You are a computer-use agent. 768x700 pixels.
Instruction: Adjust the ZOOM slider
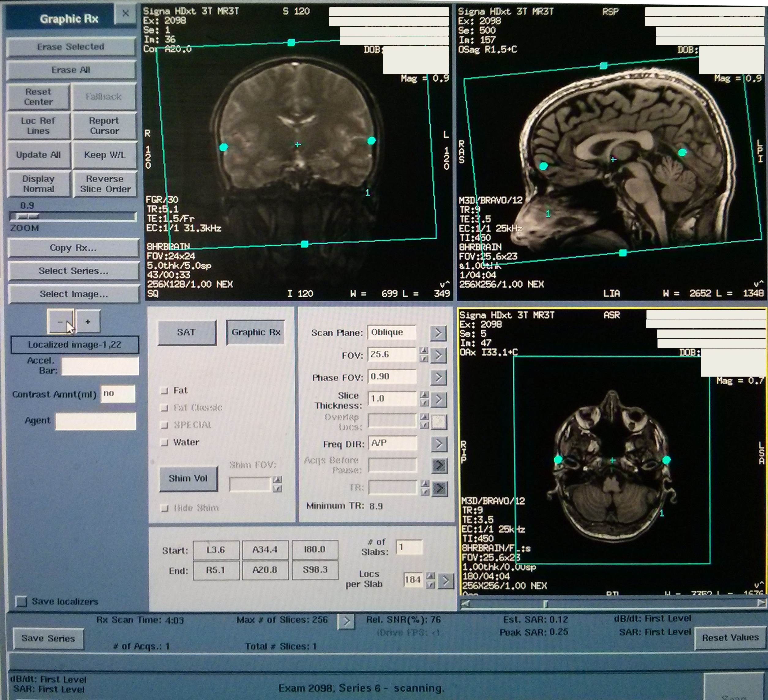pos(28,217)
